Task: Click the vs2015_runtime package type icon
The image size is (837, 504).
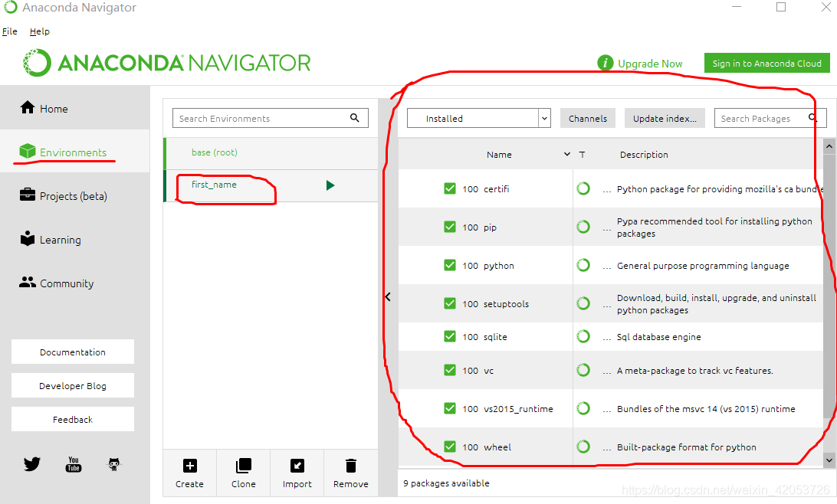Action: coord(583,408)
